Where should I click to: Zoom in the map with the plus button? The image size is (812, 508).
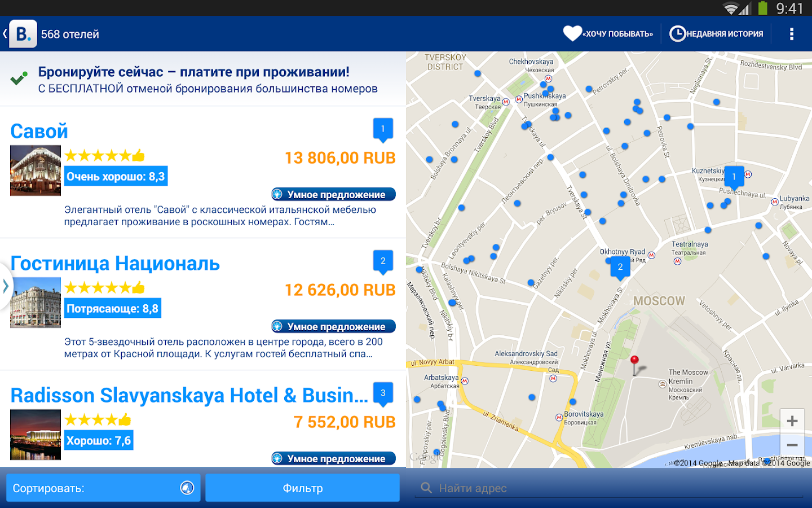coord(792,420)
